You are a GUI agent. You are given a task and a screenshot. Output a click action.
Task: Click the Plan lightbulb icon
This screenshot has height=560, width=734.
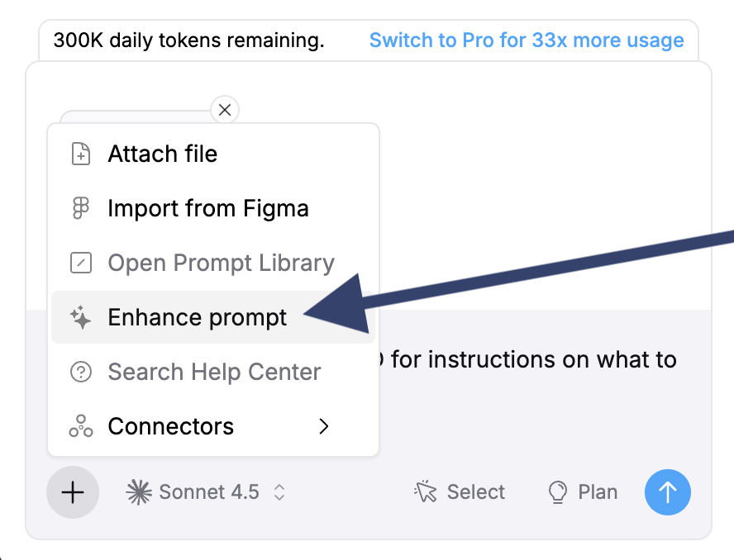(x=557, y=491)
